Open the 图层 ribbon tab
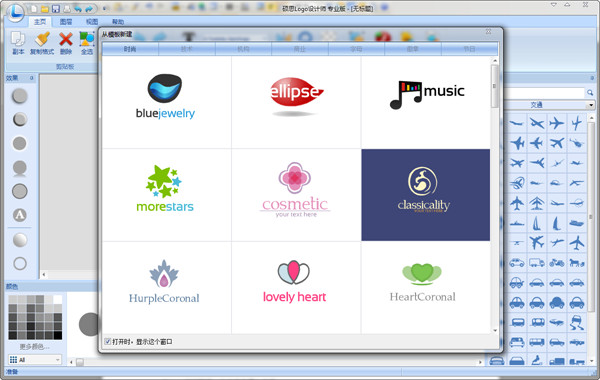 click(66, 21)
